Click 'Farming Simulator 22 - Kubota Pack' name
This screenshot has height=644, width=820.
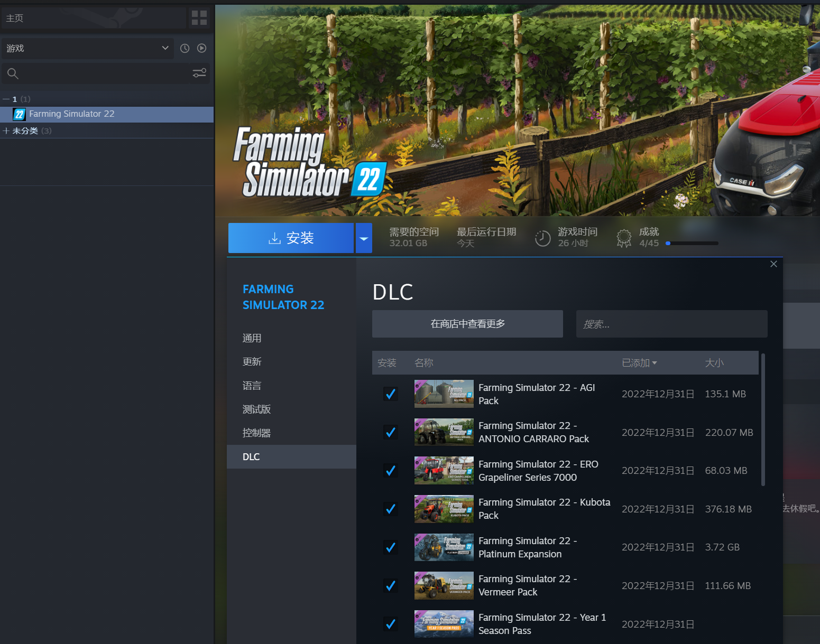(x=545, y=509)
